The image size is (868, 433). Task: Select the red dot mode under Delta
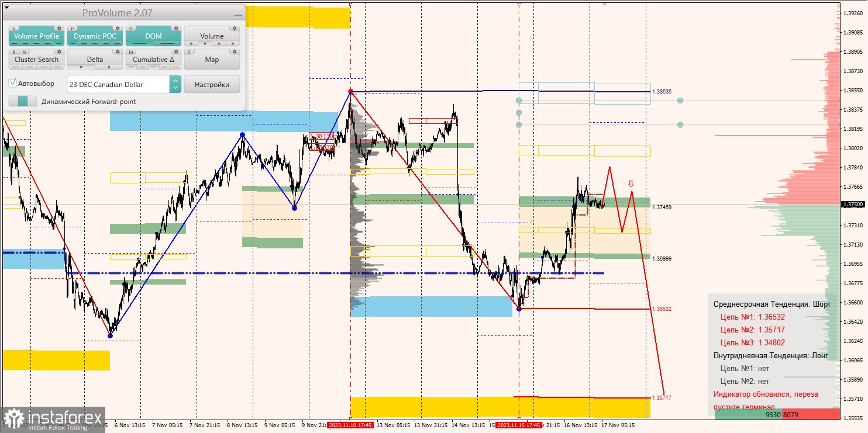109,67
